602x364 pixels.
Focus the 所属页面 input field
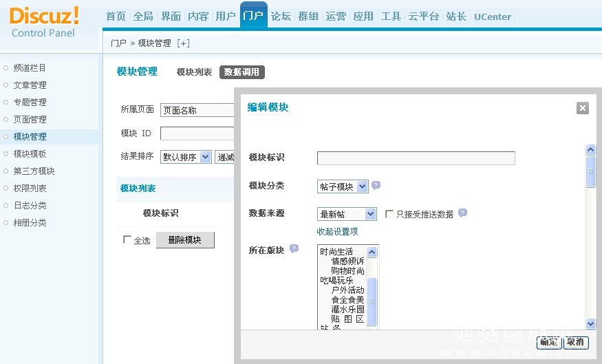coord(197,110)
